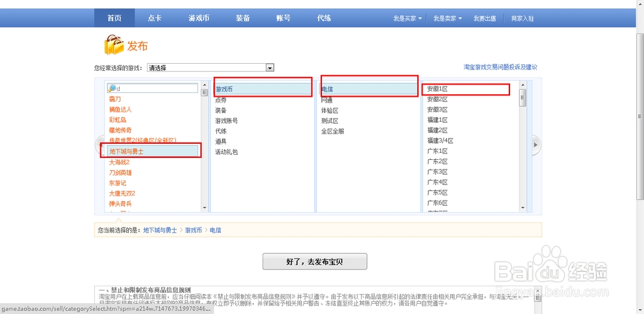Select server 广东3区
This screenshot has width=644, height=314.
coord(437,172)
